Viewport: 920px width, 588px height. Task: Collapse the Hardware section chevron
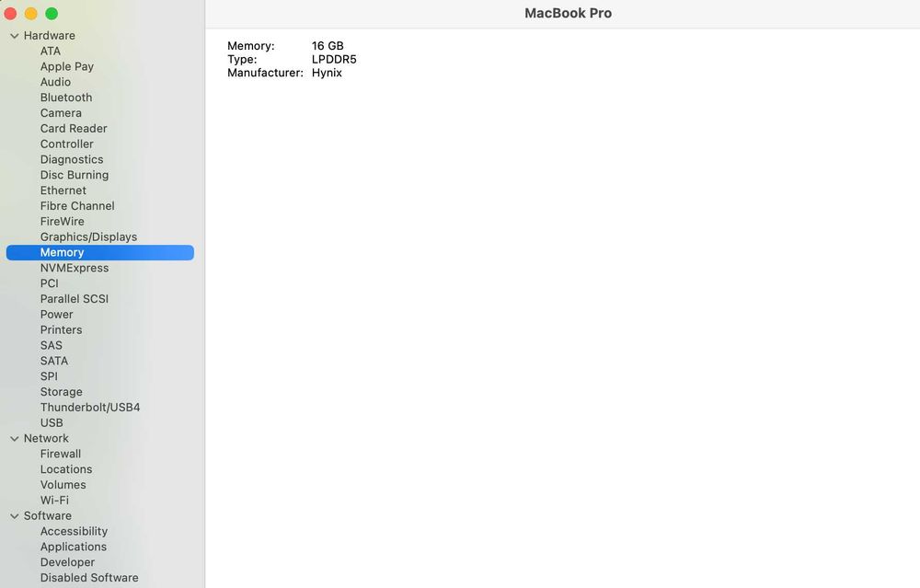tap(15, 36)
